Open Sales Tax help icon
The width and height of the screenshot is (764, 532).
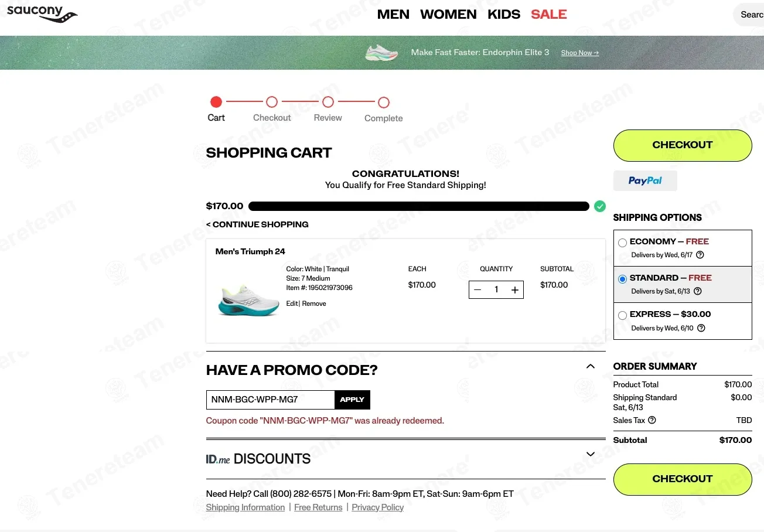(652, 420)
